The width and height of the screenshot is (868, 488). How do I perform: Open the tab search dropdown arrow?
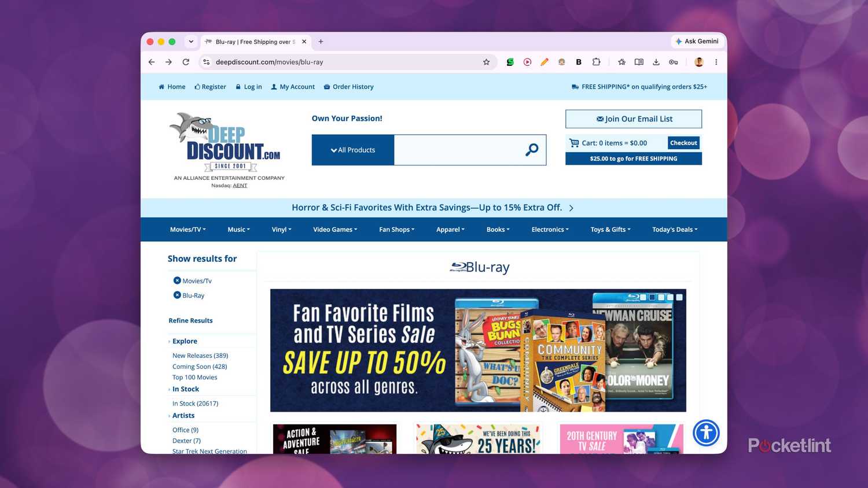pos(191,42)
